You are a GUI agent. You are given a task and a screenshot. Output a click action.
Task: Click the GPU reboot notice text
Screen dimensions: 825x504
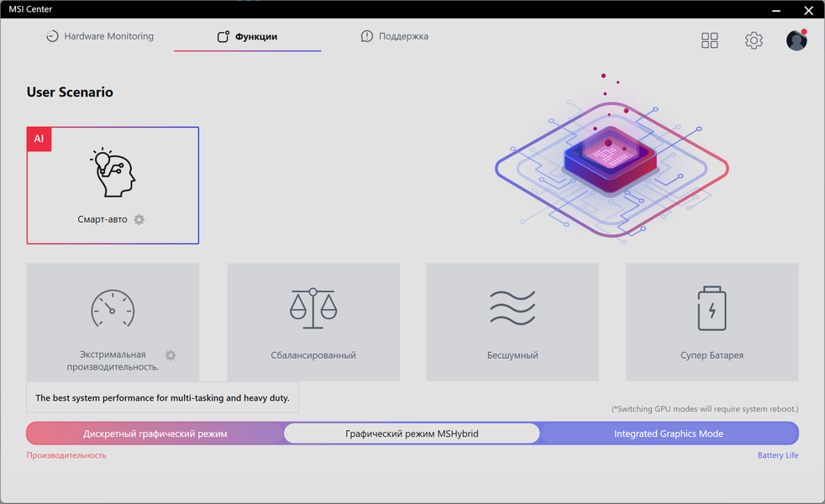[705, 409]
